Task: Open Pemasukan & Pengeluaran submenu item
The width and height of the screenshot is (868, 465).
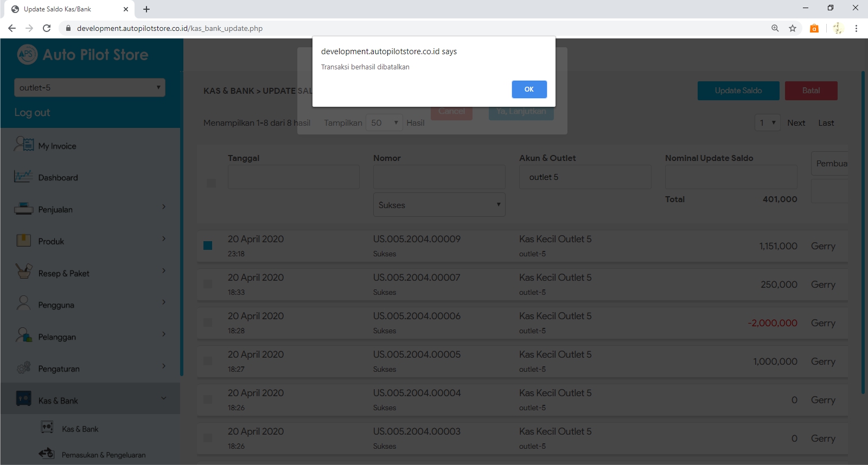Action: coord(103,455)
